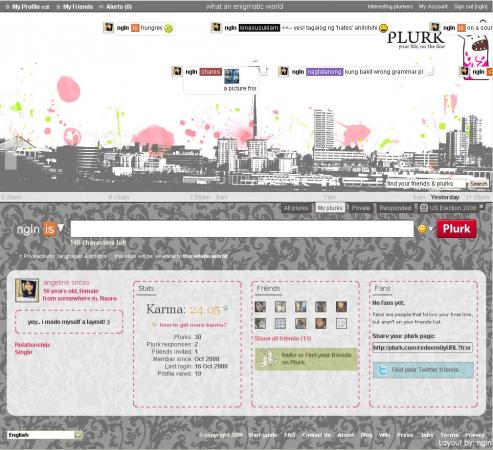This screenshot has height=450, width=493.
Task: Switch to My plurks tab
Action: click(330, 208)
